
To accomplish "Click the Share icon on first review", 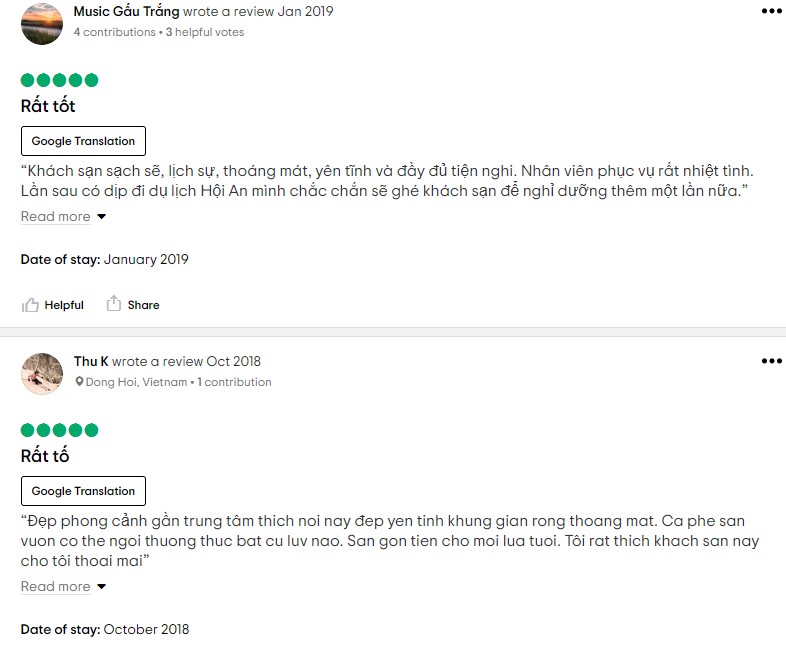I will click(114, 304).
